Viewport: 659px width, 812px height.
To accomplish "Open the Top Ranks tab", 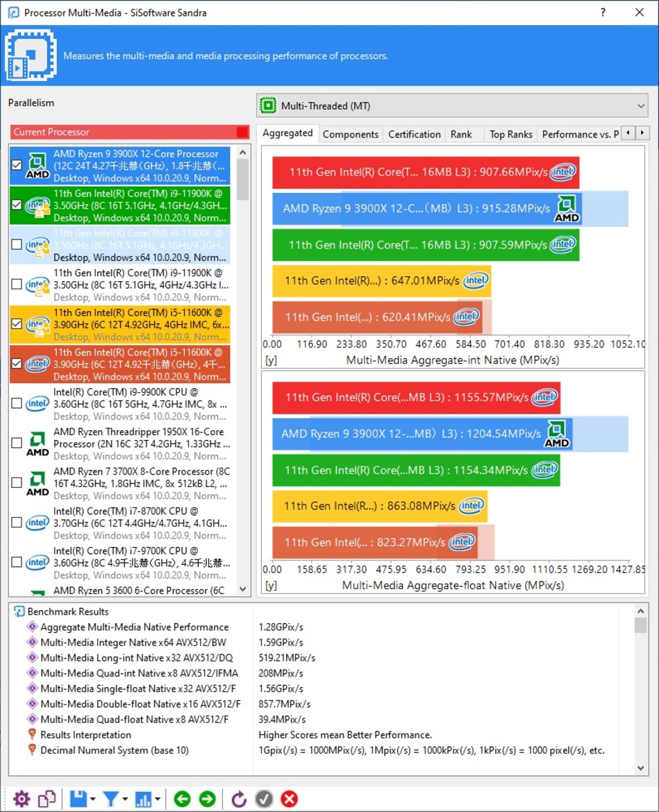I will 511,134.
